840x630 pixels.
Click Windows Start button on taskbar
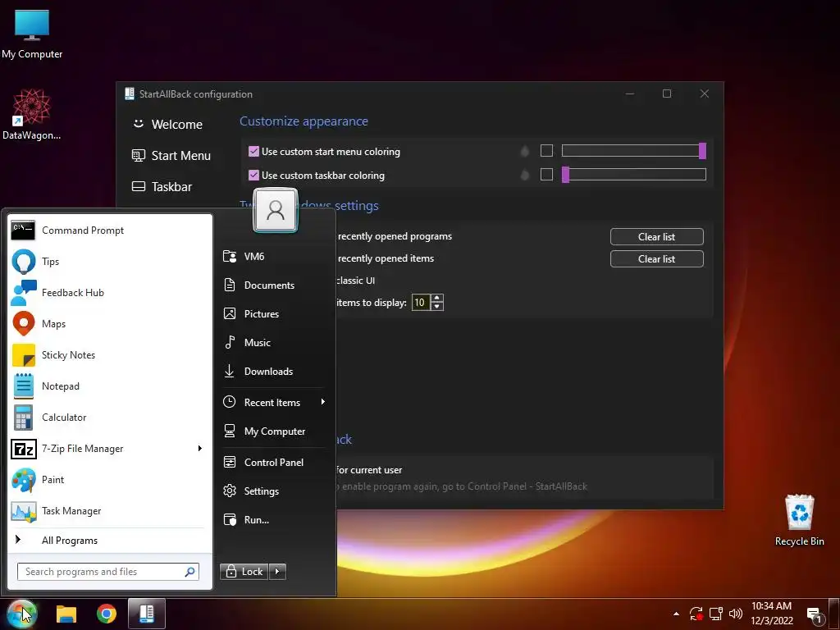click(x=22, y=614)
